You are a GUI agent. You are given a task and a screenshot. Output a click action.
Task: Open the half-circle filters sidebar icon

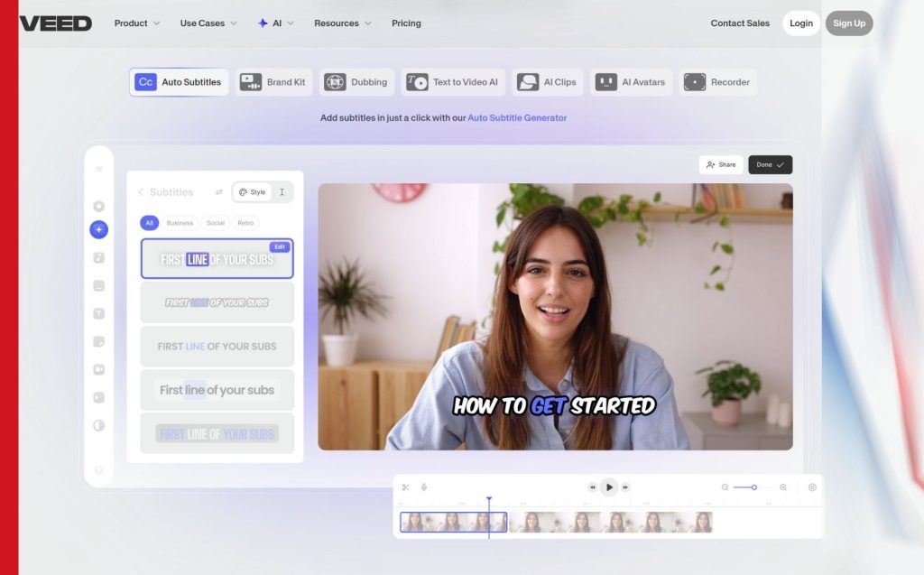click(99, 425)
